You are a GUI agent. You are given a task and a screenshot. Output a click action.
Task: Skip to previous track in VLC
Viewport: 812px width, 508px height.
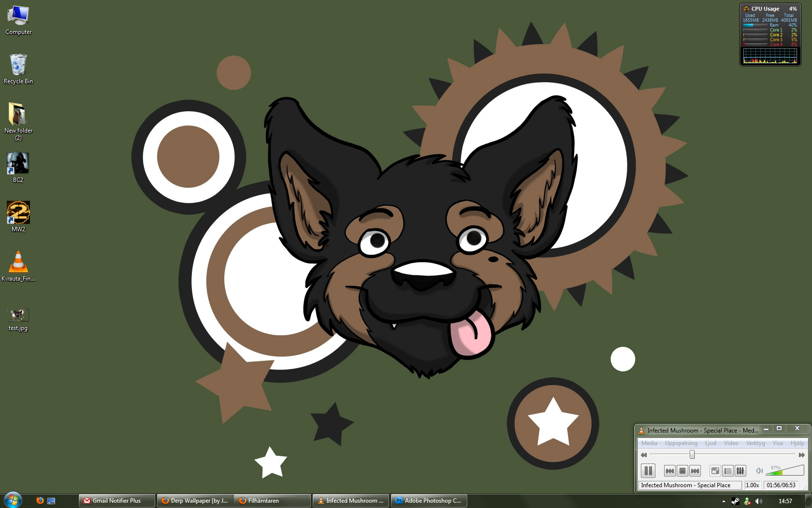(x=669, y=471)
